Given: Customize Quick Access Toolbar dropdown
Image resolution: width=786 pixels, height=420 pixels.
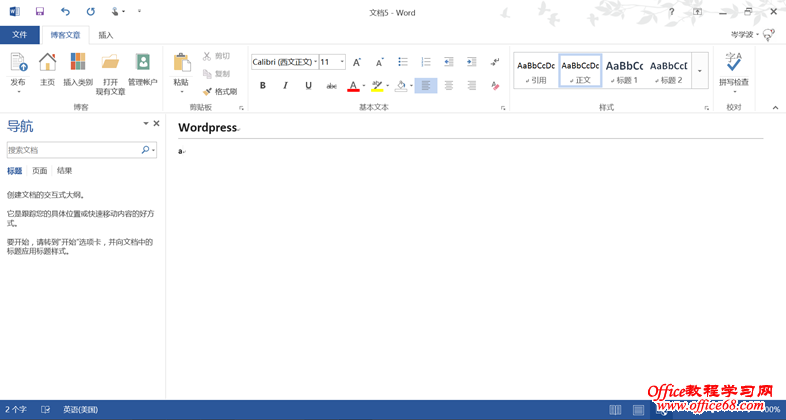Looking at the screenshot, I should tap(139, 11).
